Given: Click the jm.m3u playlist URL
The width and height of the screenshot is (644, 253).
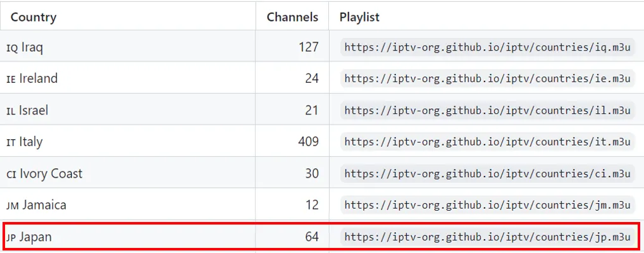Looking at the screenshot, I should pos(488,204).
